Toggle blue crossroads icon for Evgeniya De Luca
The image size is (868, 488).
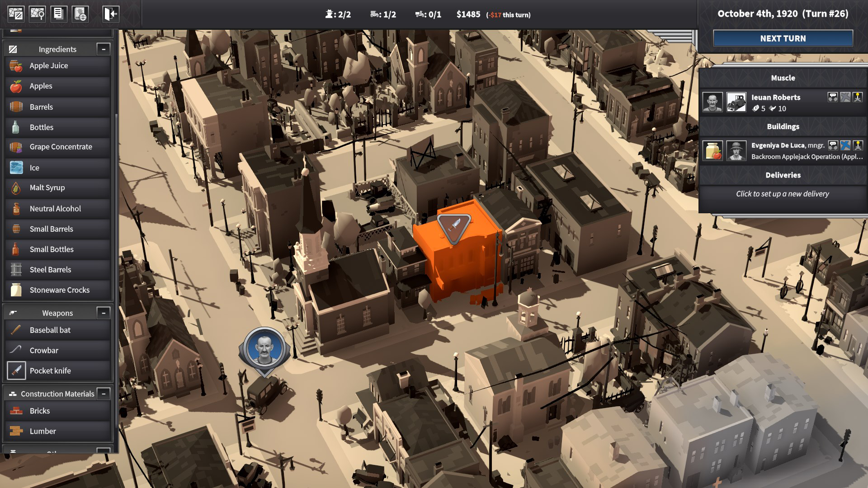[845, 145]
